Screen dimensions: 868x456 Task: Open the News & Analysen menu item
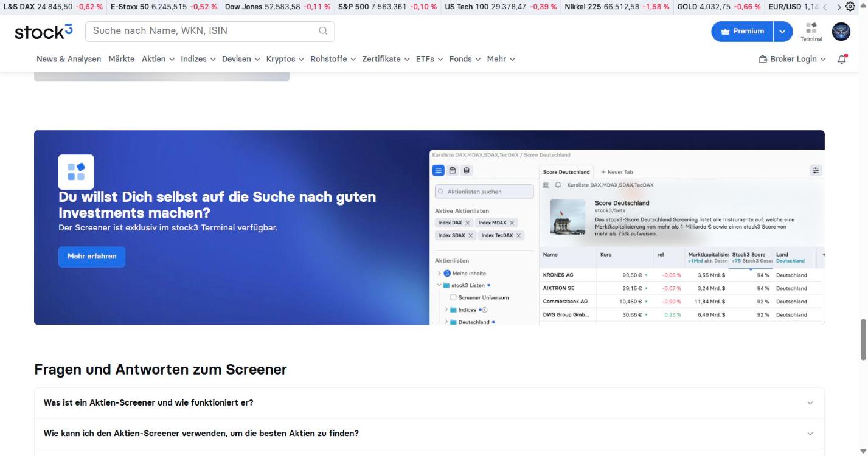69,59
